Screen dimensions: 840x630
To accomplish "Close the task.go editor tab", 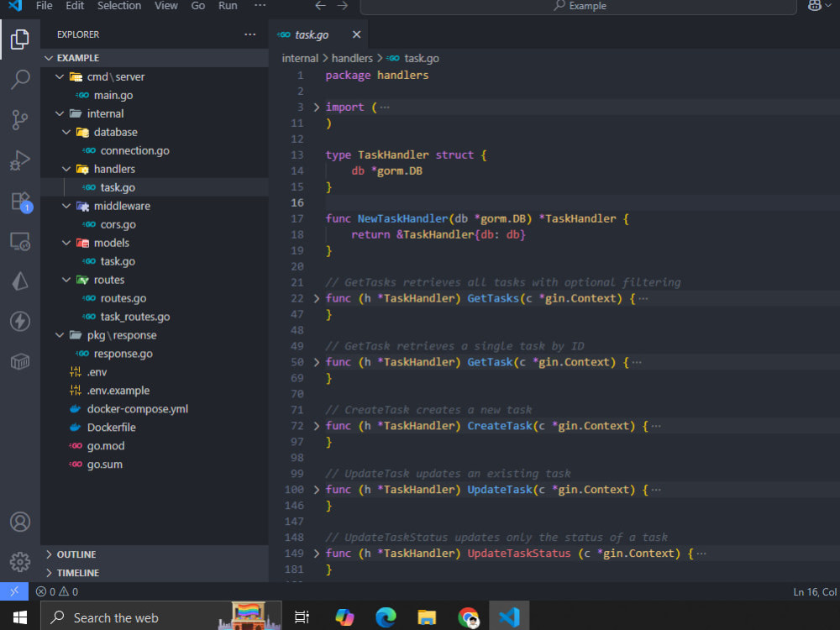I will 356,34.
